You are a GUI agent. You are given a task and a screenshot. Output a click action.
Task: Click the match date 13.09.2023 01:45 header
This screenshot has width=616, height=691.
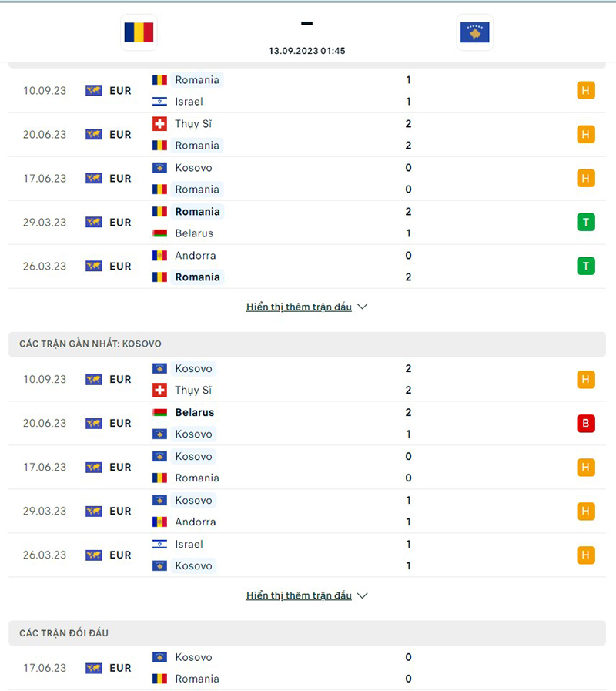point(306,51)
